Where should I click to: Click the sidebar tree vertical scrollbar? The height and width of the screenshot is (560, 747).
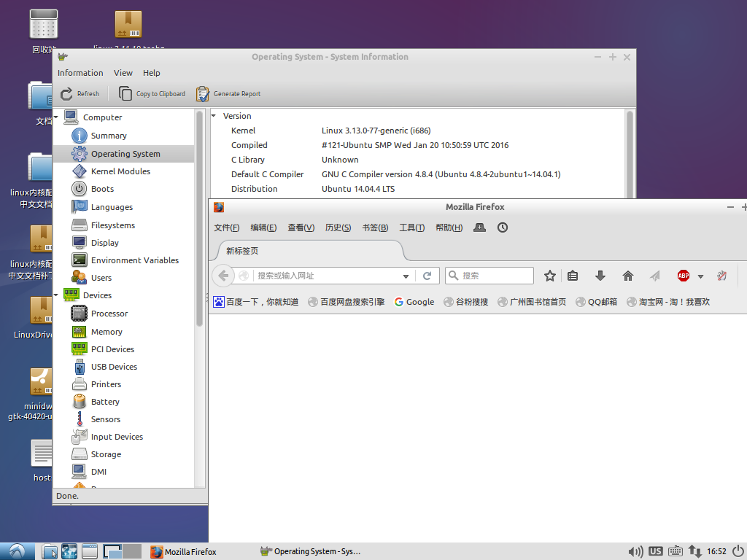[200, 219]
